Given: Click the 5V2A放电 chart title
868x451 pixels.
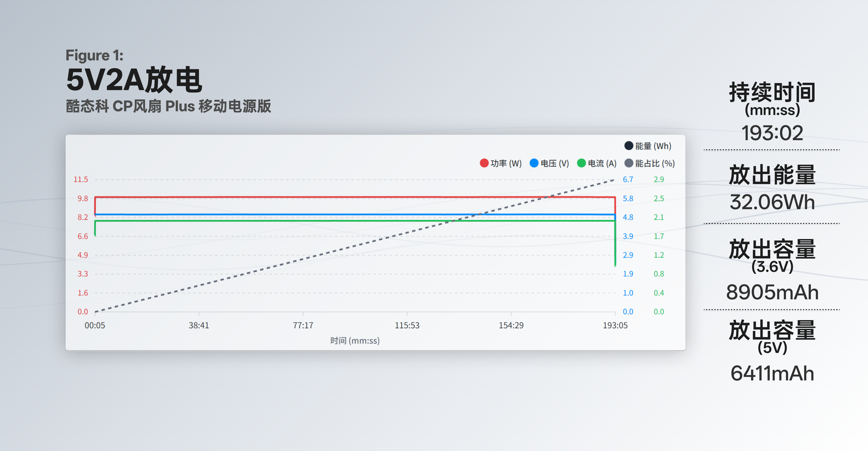Looking at the screenshot, I should coord(134,80).
